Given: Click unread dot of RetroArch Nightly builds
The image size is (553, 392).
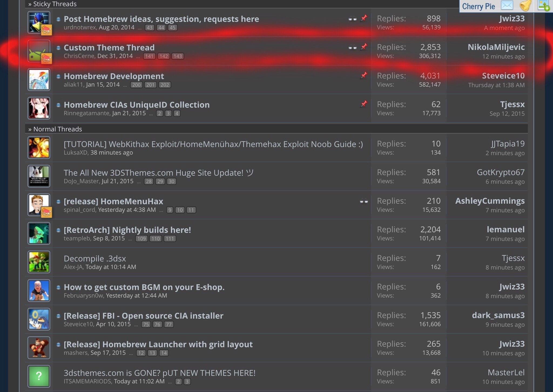Looking at the screenshot, I should tap(58, 230).
